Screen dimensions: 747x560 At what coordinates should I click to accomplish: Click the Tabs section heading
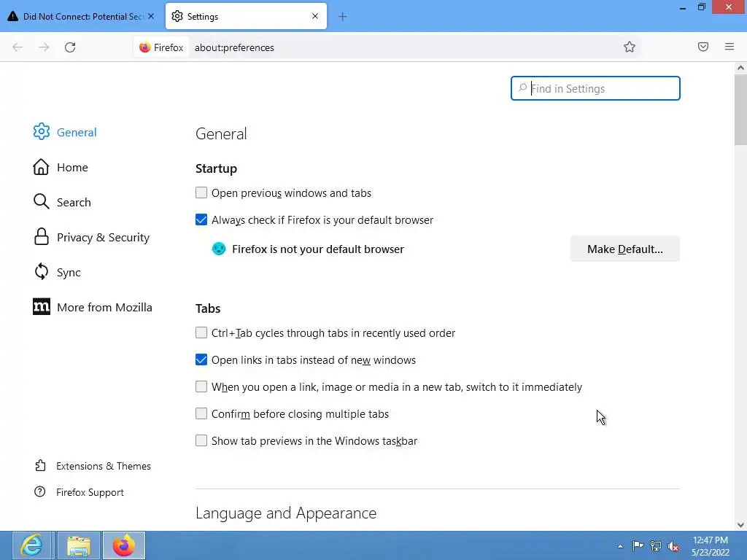click(x=208, y=308)
